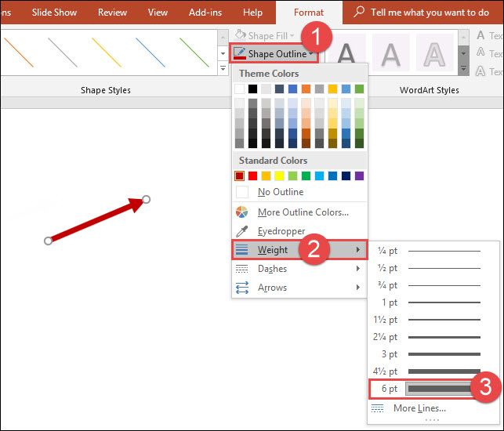Click the color wheel icon for more colors

click(x=241, y=212)
